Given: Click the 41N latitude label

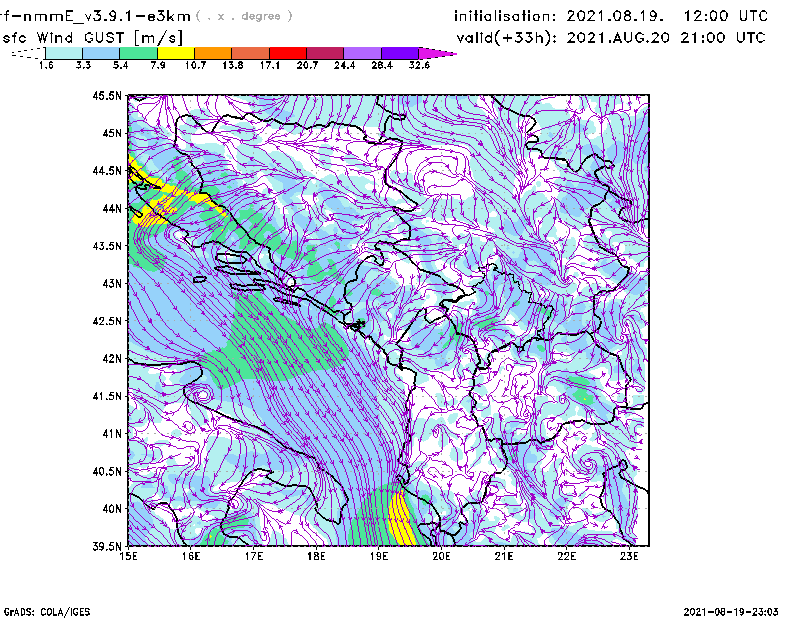Looking at the screenshot, I should [112, 433].
